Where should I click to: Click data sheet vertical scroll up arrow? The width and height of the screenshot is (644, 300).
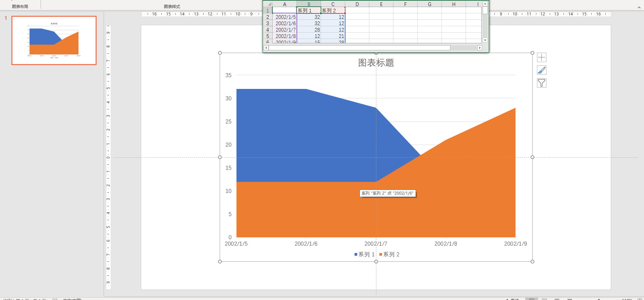(x=485, y=4)
